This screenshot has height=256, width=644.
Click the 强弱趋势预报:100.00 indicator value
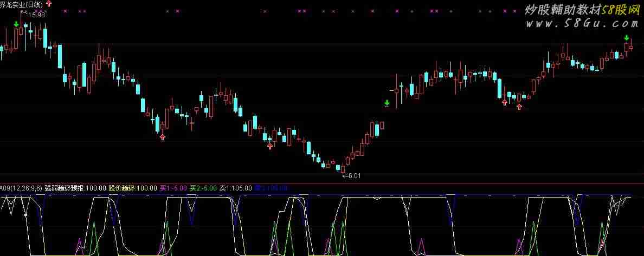pos(75,188)
